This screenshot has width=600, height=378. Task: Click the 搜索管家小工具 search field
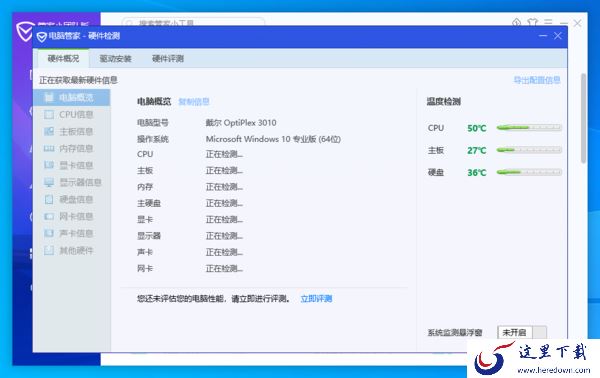pos(193,22)
